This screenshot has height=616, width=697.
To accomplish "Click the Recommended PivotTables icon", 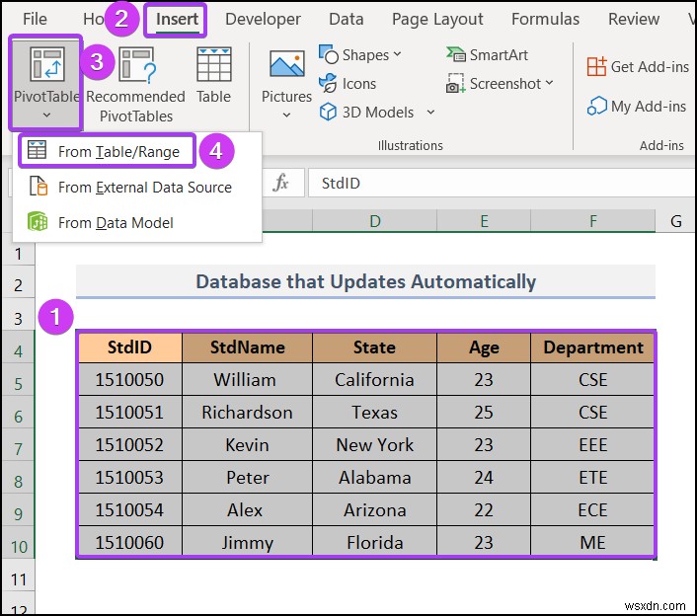I will (x=137, y=65).
